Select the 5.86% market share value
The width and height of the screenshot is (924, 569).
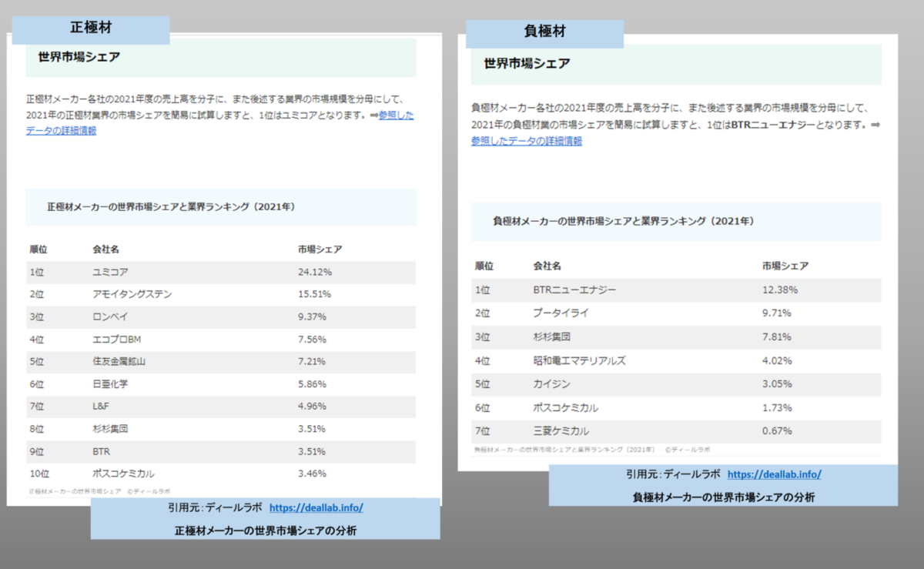pos(313,383)
